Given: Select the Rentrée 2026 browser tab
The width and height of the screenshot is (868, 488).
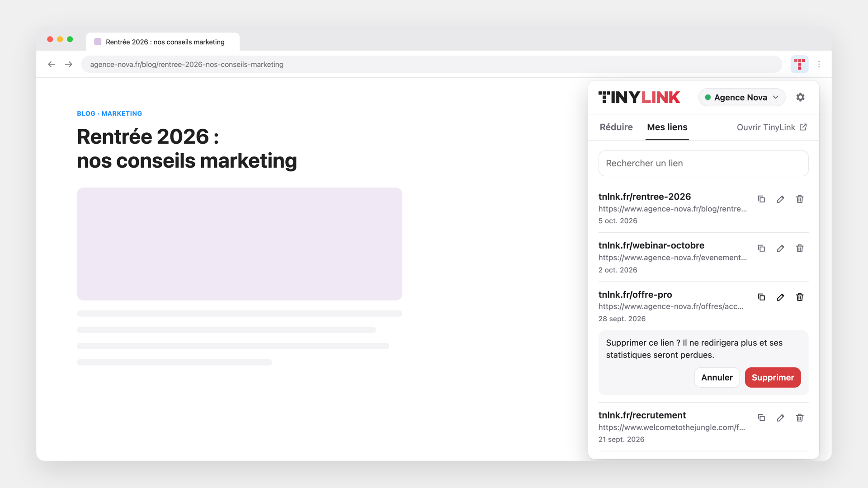Looking at the screenshot, I should coord(163,42).
